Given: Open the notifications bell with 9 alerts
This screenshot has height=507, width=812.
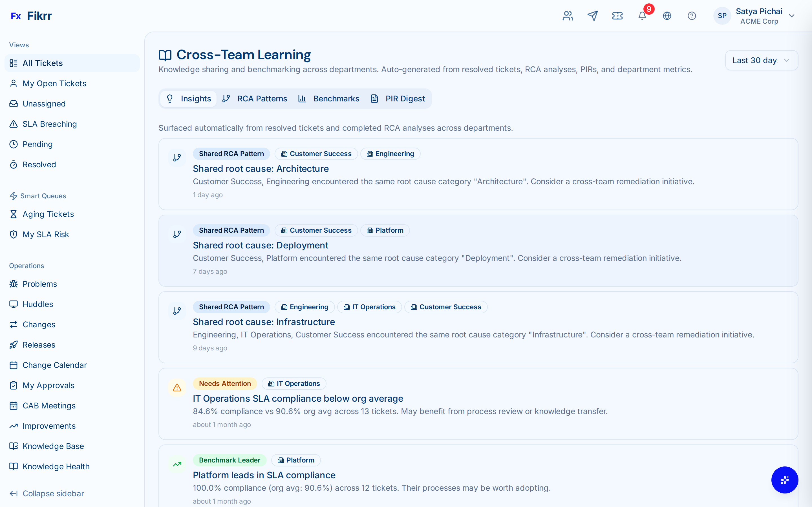Looking at the screenshot, I should click(642, 16).
